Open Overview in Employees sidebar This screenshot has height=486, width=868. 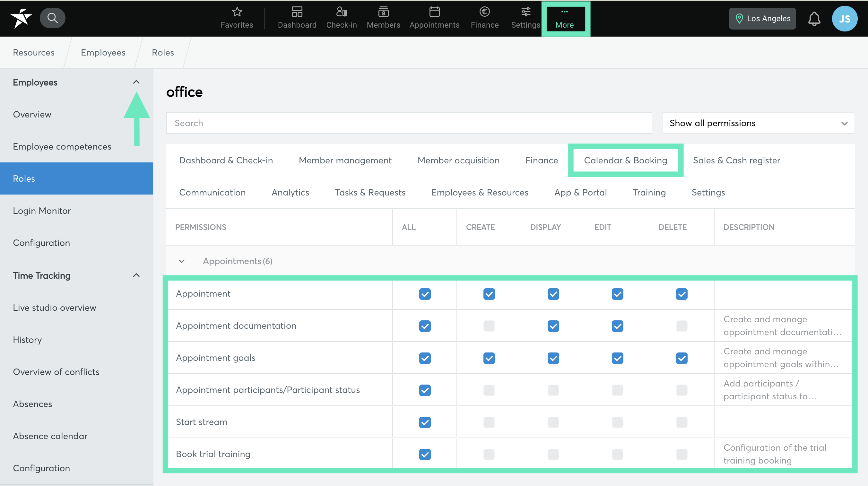pos(76,115)
